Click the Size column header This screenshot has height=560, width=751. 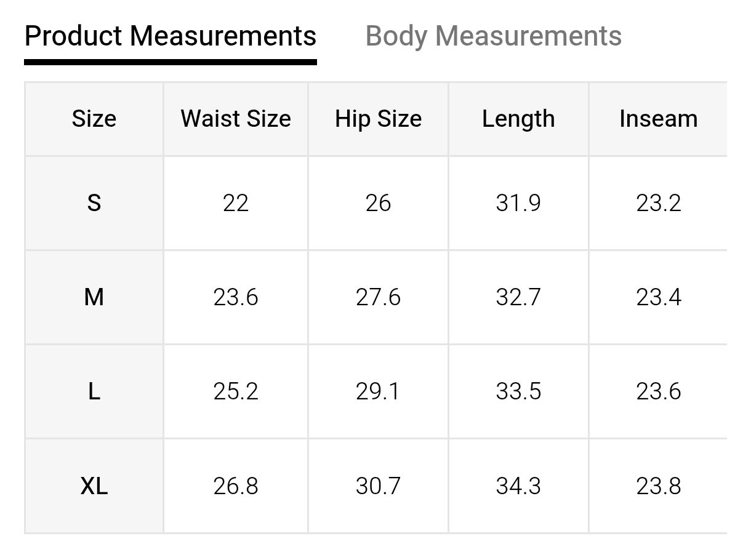click(x=94, y=119)
